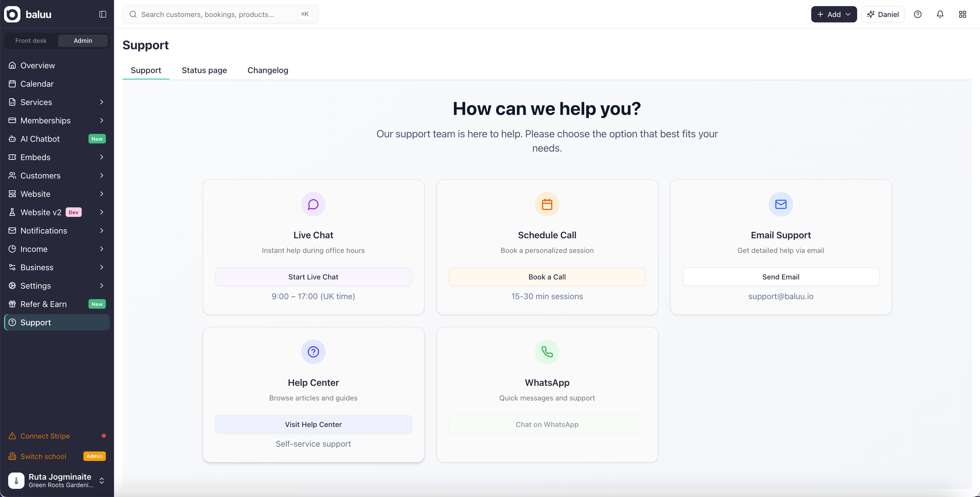
Task: Open the Ruta Jogminaite account switcher
Action: [57, 481]
